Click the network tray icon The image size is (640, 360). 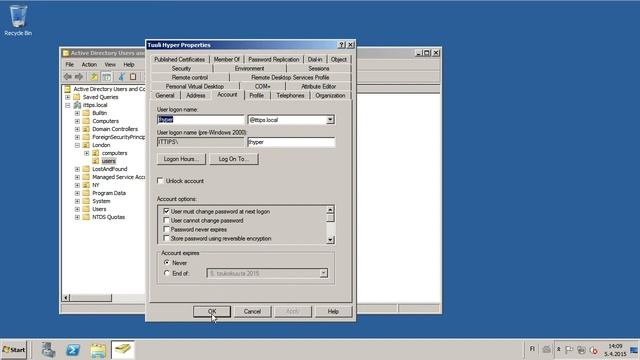click(x=581, y=350)
